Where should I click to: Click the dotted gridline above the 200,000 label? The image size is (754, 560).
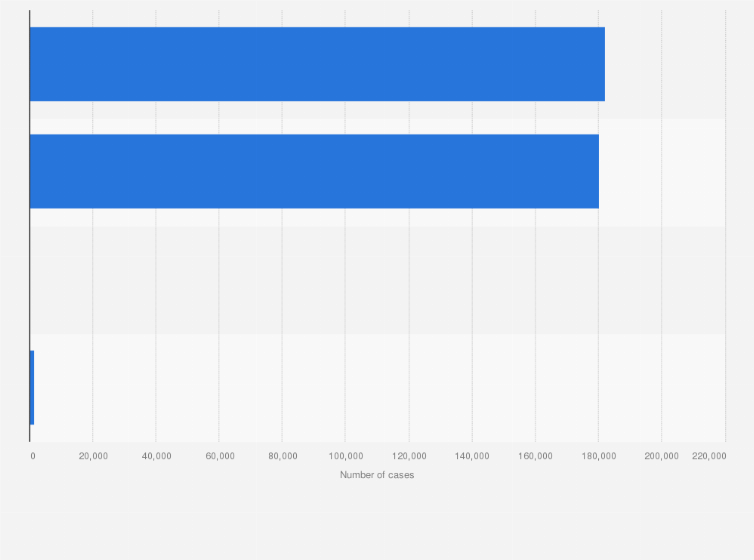click(662, 226)
